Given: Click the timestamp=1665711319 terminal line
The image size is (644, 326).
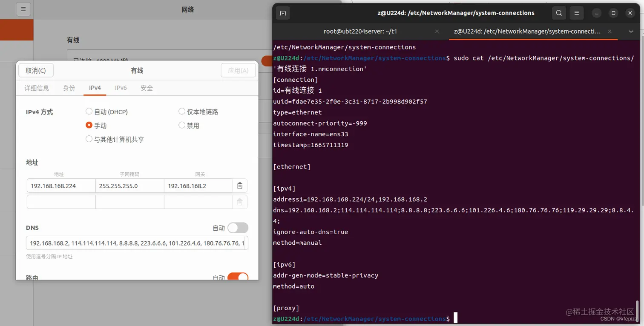Looking at the screenshot, I should pyautogui.click(x=310, y=145).
